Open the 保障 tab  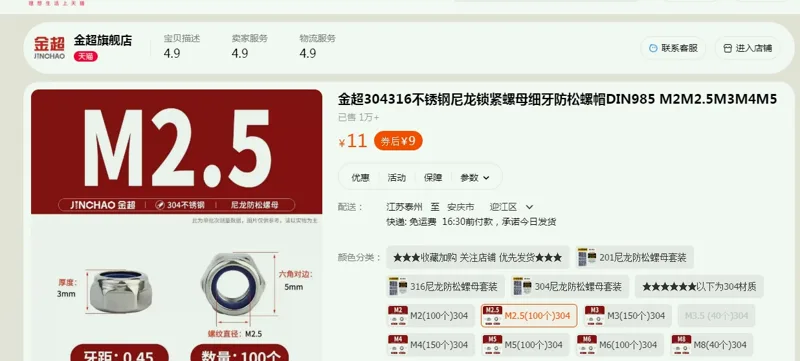click(x=433, y=177)
